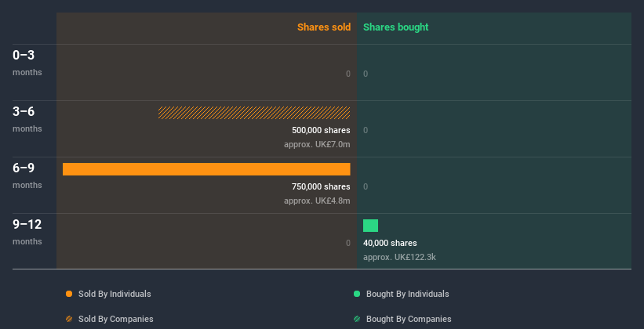
Task: Click the shares bought 0 in 0–3 months row
Action: coord(366,74)
